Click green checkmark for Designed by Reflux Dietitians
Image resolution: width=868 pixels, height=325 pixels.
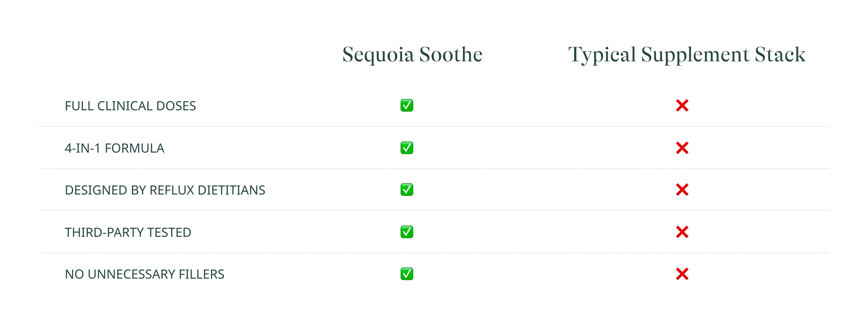407,190
